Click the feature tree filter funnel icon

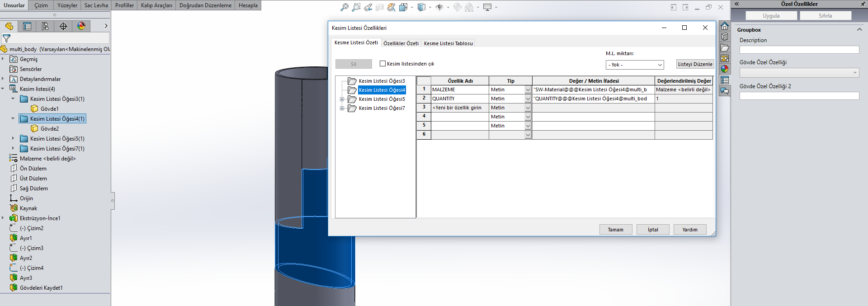click(x=6, y=38)
